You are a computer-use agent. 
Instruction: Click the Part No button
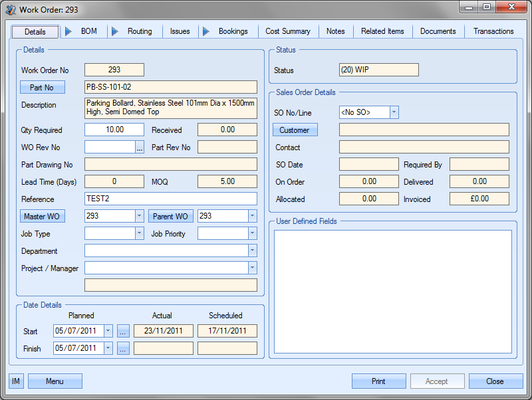coord(43,88)
